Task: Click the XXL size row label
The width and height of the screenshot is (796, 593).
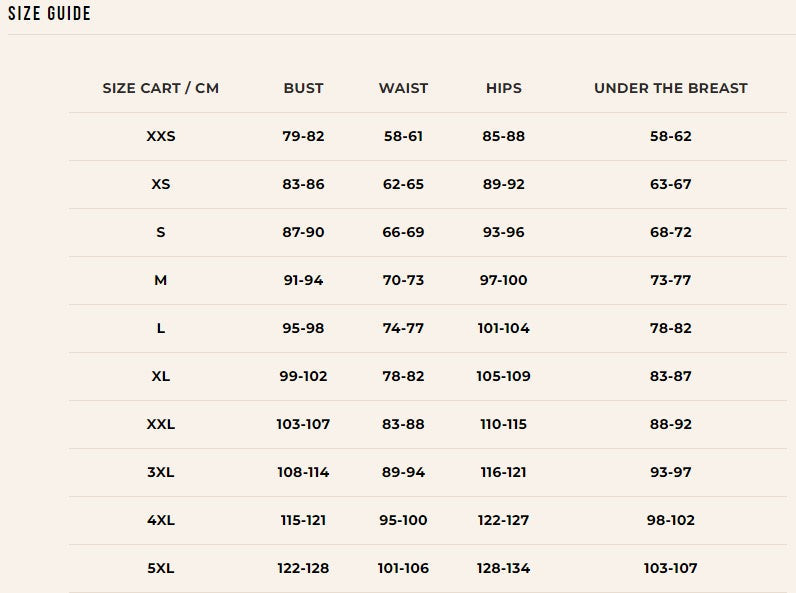Action: coord(160,424)
